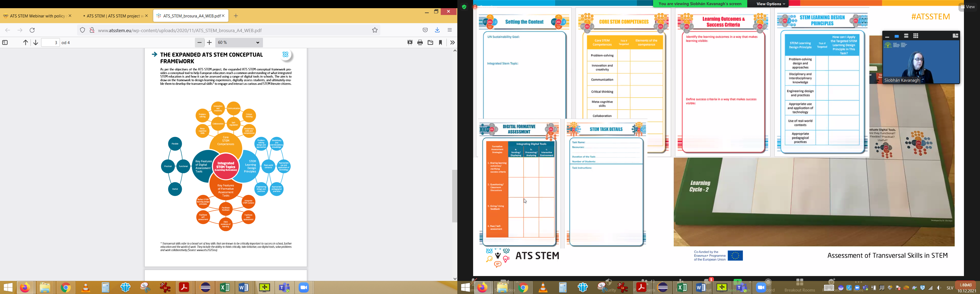The width and height of the screenshot is (980, 294).
Task: Select Siobhán Kavanagh's video thumbnail
Action: coord(921,62)
